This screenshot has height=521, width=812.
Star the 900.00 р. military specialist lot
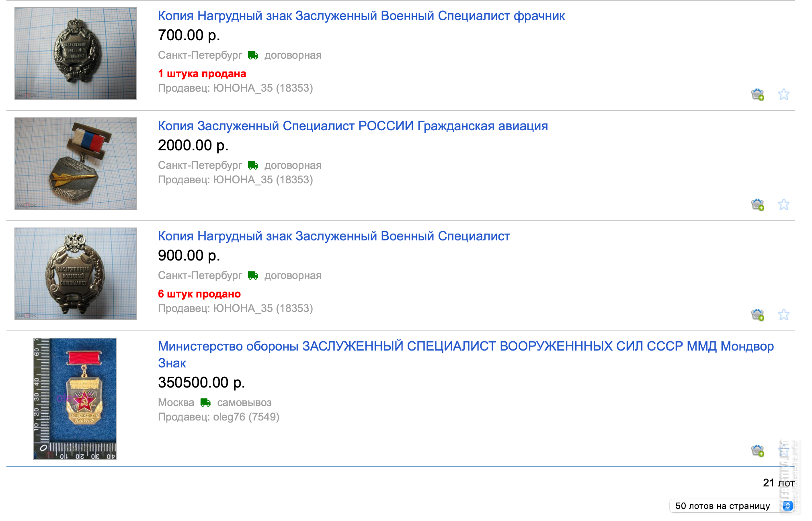[783, 315]
